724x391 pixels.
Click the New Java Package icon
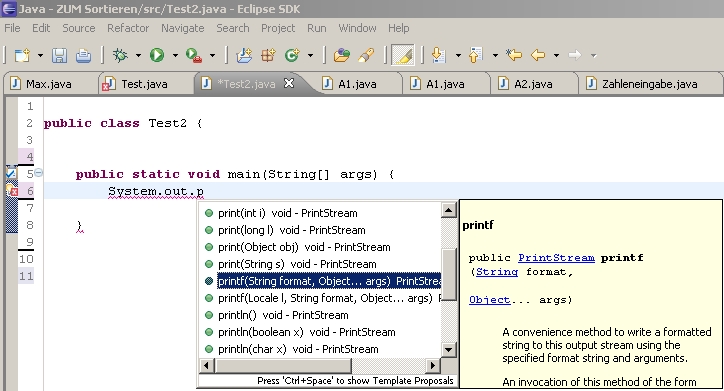(x=268, y=55)
